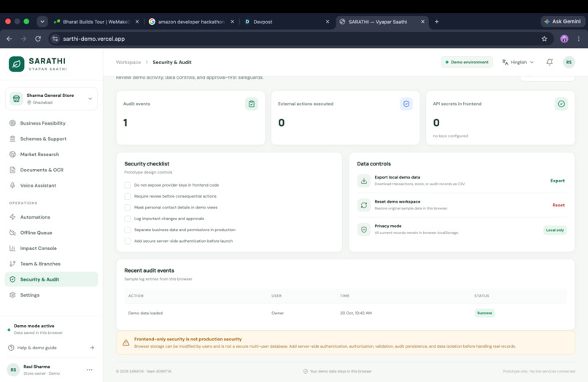
Task: Click the Success status badge
Action: pyautogui.click(x=484, y=313)
